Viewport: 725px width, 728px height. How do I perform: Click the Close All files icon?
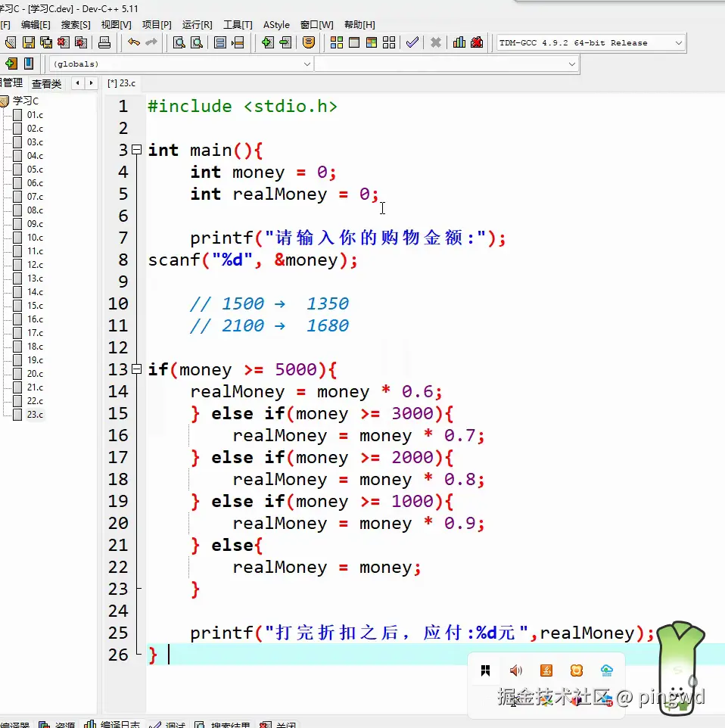(81, 42)
